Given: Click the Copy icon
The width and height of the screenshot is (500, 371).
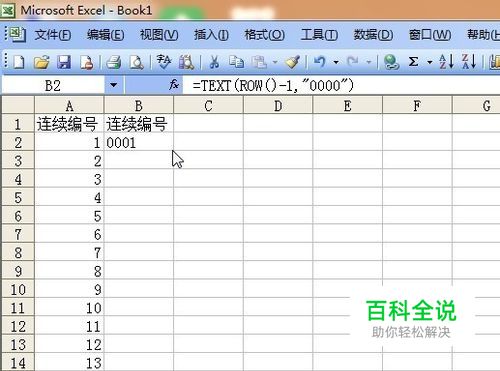Looking at the screenshot, I should 236,62.
